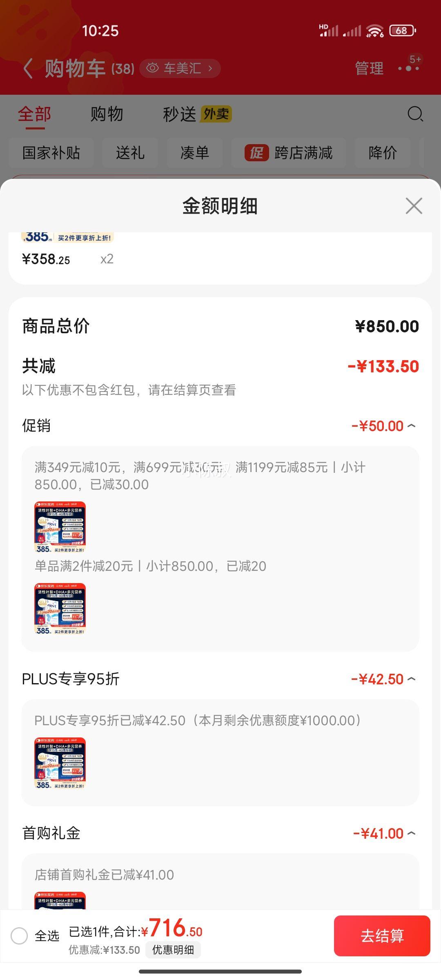The width and height of the screenshot is (441, 980).
Task: Tap the 去结算 checkout button
Action: coord(382,936)
